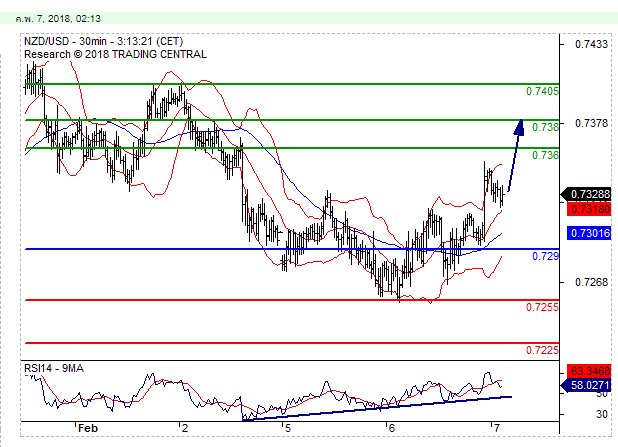Click the green 0.738 resistance level label
Image resolution: width=618 pixels, height=447 pixels.
(545, 127)
